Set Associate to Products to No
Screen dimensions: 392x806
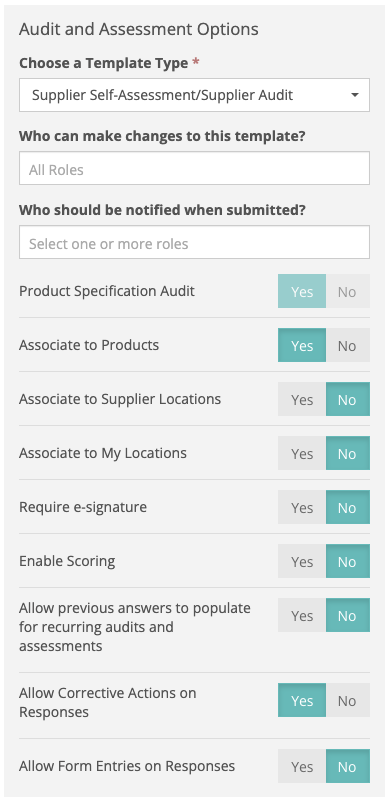348,345
